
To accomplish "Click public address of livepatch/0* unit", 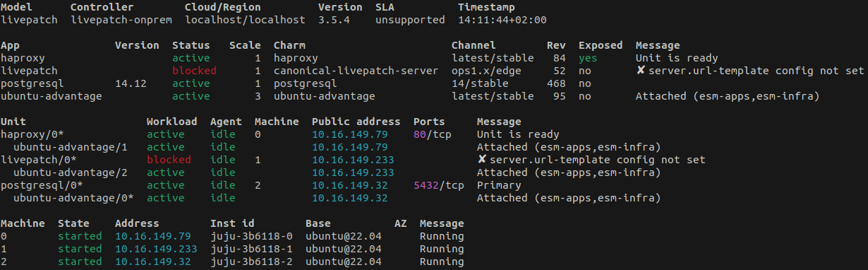I will tap(353, 160).
